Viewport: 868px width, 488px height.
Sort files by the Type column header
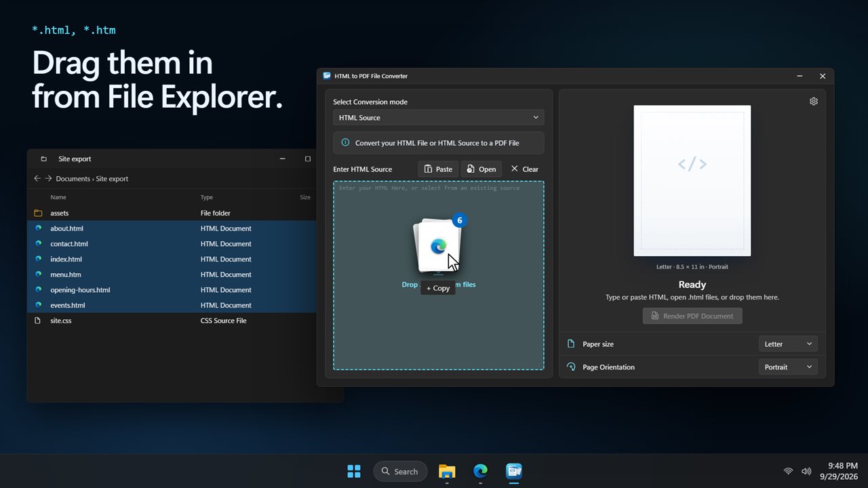click(207, 197)
